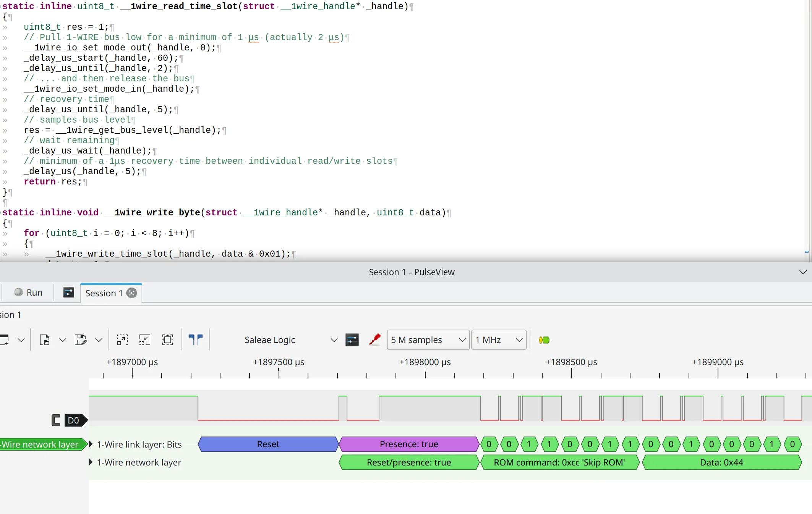This screenshot has width=812, height=514.
Task: Click the Zoom to fit icon
Action: 168,340
